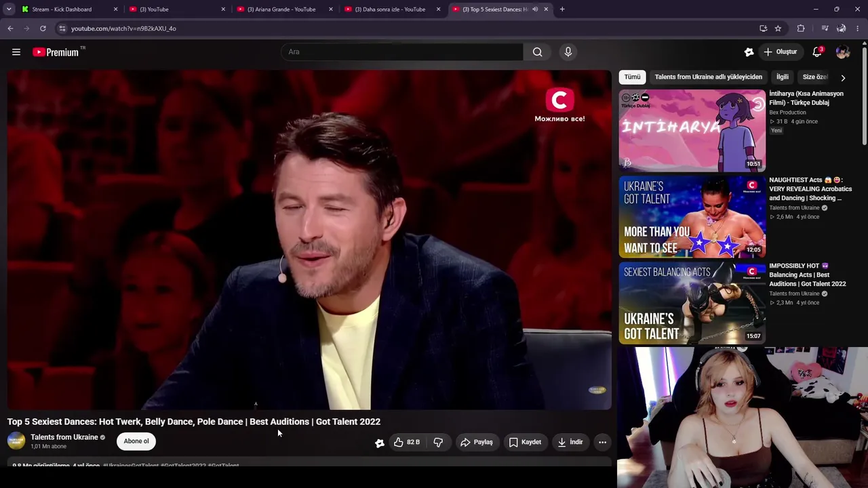Open Talents from Ukraine channel name link
Image resolution: width=868 pixels, height=488 pixels.
[x=64, y=437]
